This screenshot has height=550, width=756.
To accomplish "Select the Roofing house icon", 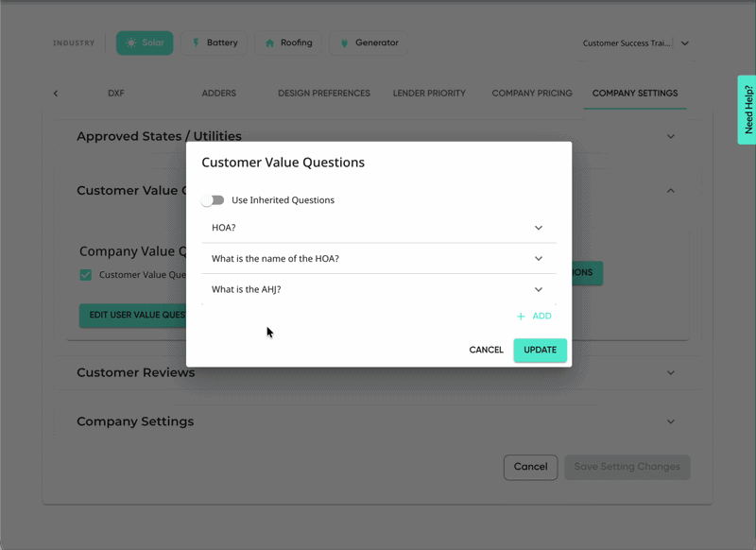I will [x=270, y=43].
